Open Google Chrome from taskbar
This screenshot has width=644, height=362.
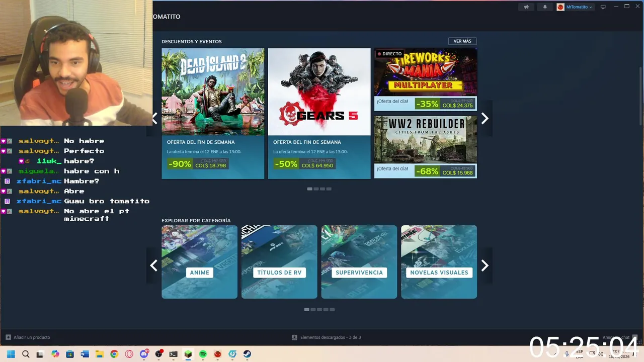point(114,354)
